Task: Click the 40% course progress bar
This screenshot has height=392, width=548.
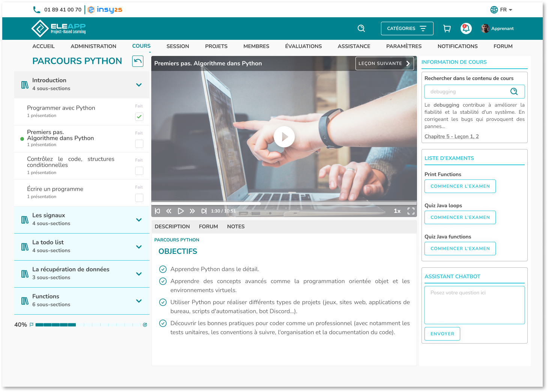Action: click(88, 325)
